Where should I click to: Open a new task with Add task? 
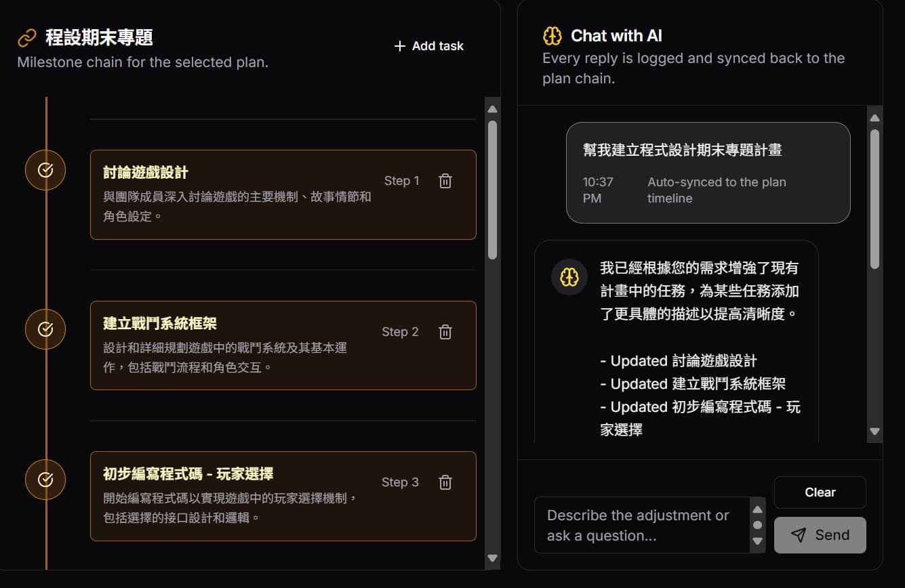click(x=428, y=46)
